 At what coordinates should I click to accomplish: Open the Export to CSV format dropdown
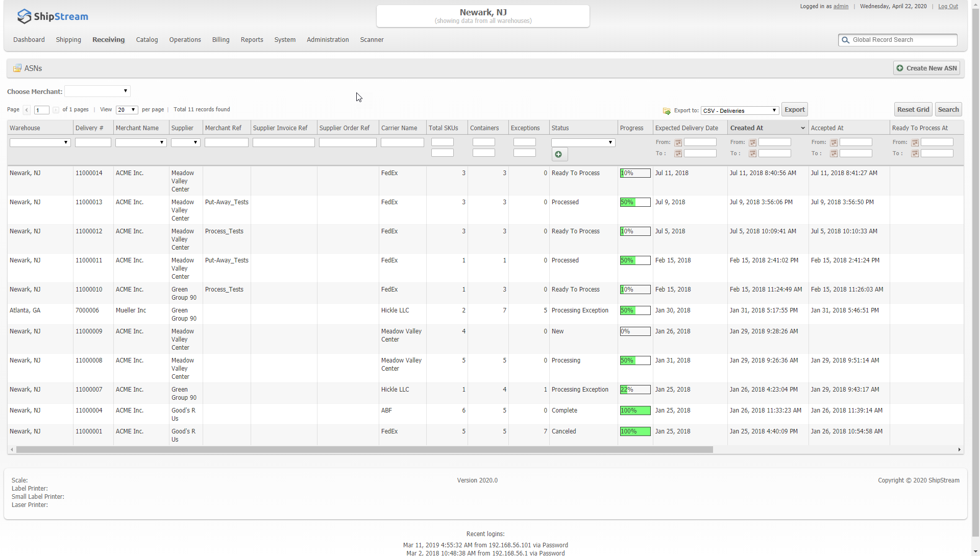(x=740, y=111)
